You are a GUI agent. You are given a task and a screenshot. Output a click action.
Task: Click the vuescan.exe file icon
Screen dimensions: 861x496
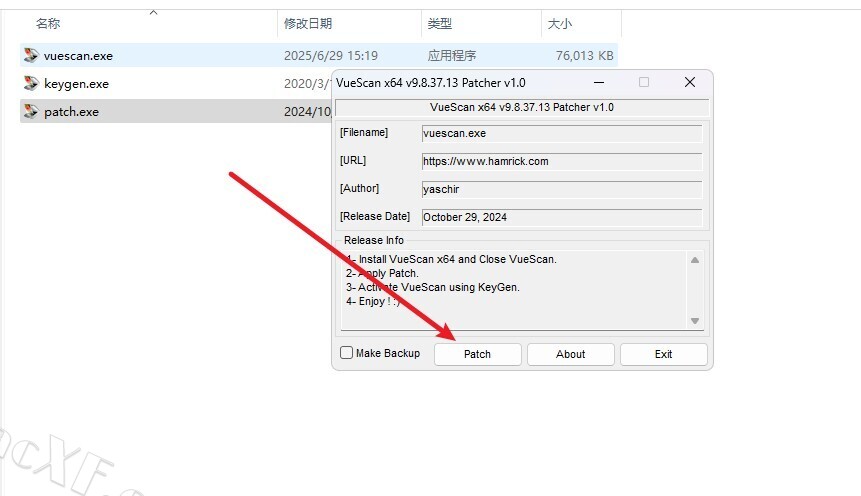click(31, 55)
